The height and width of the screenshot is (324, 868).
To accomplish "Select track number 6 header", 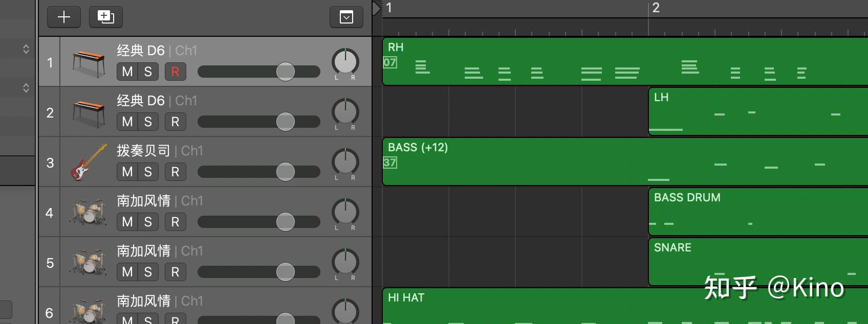I will (x=50, y=313).
